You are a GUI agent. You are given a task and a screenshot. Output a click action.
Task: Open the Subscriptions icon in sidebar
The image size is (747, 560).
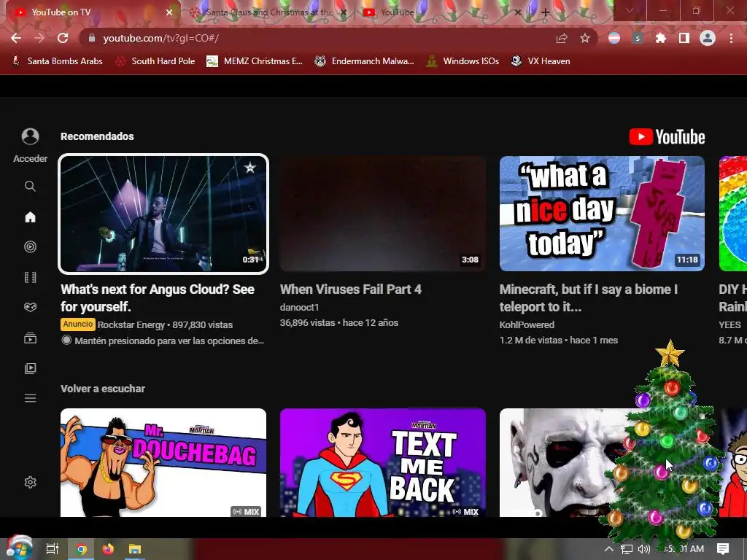30,338
